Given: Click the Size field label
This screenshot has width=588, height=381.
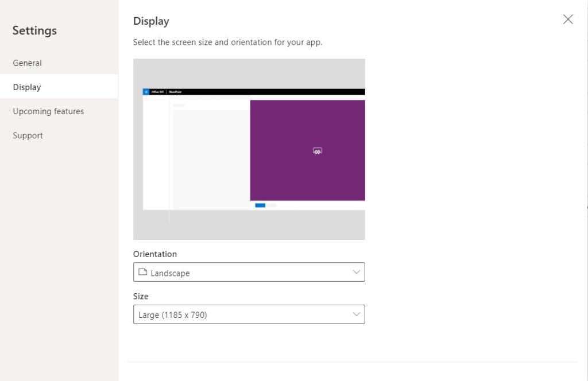Looking at the screenshot, I should 141,297.
